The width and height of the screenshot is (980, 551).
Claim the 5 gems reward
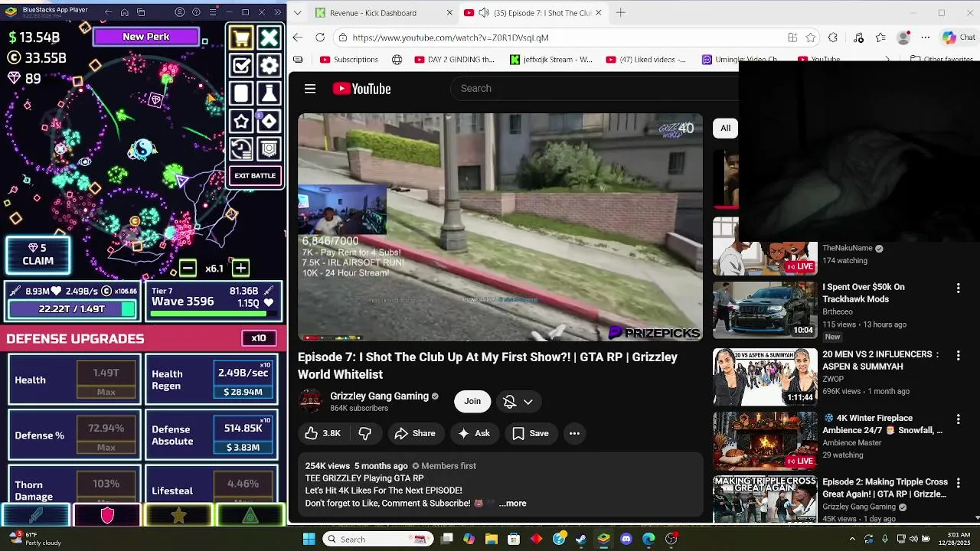(38, 255)
